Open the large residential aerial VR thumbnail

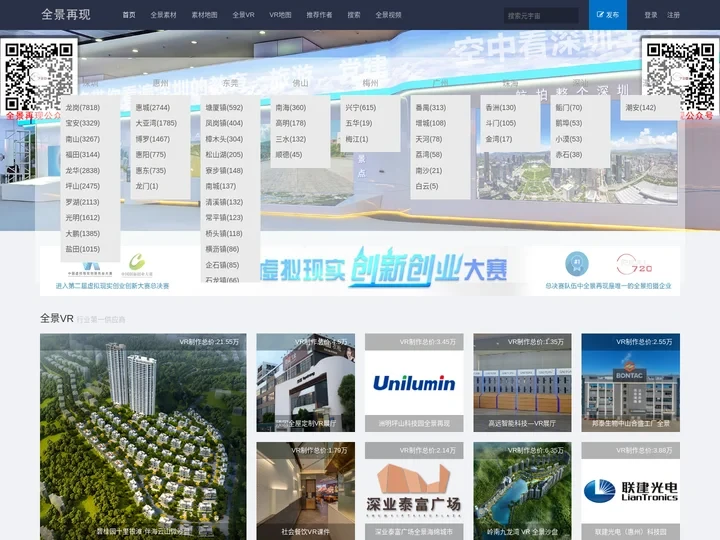(x=143, y=437)
